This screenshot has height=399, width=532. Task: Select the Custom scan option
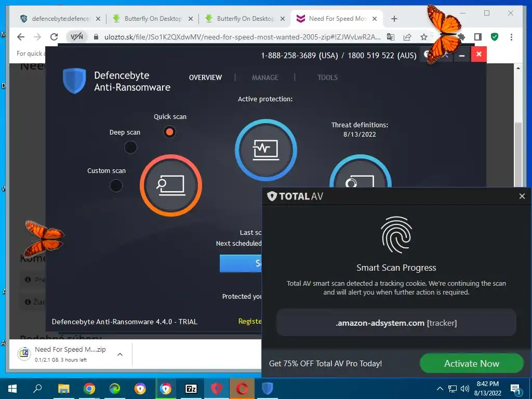coord(116,185)
